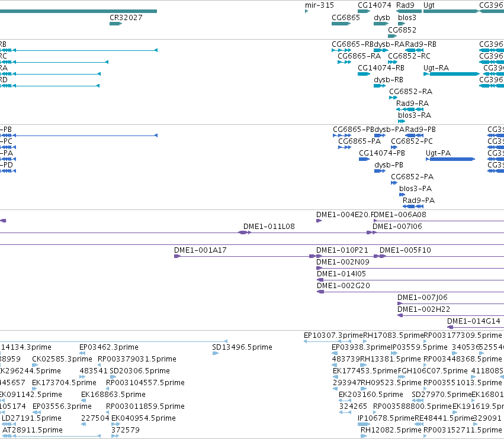The image size is (504, 439).
Task: Click the EK203160.5prime EST label
Action: pyautogui.click(x=371, y=395)
